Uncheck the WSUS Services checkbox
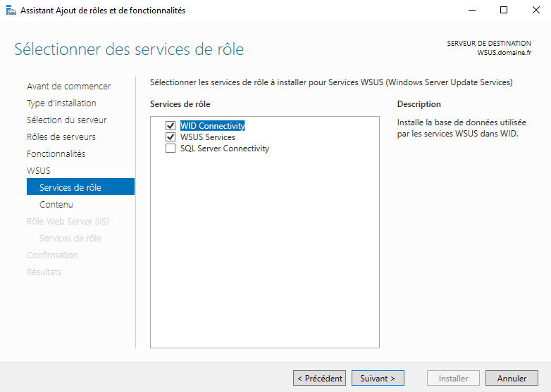This screenshot has width=551, height=392. click(x=171, y=137)
